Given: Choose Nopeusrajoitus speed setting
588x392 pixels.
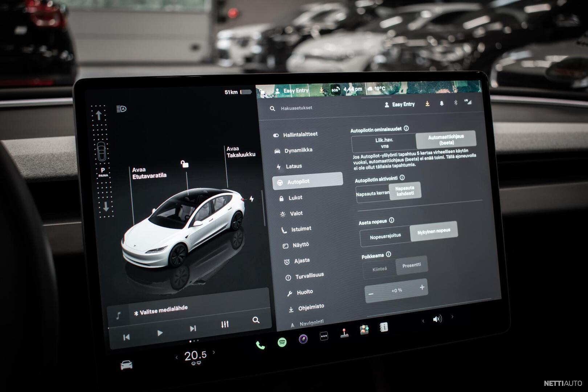Looking at the screenshot, I should [x=385, y=237].
